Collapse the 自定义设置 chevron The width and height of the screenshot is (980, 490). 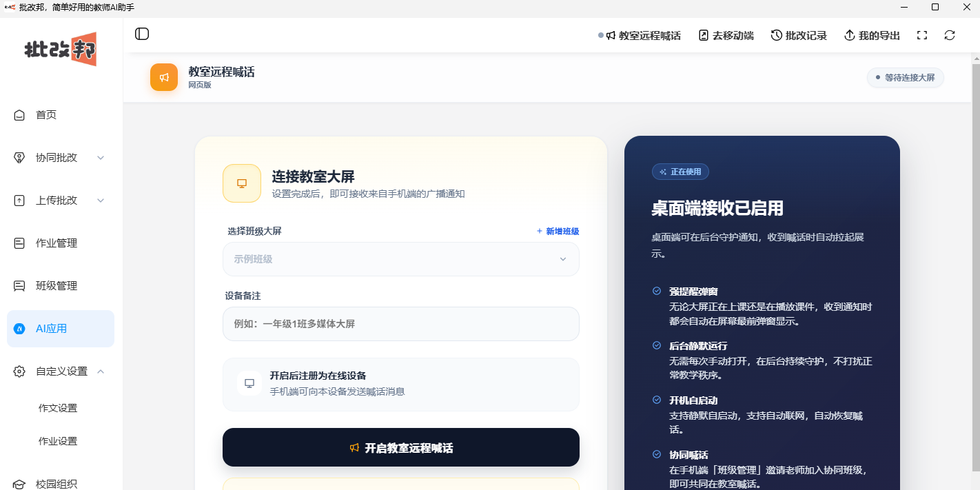tap(101, 371)
